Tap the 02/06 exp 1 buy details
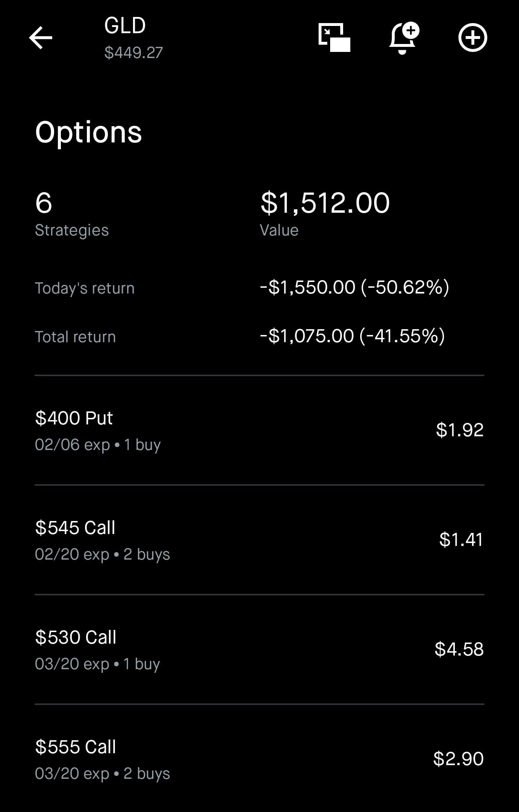Image resolution: width=519 pixels, height=812 pixels. pyautogui.click(x=98, y=445)
